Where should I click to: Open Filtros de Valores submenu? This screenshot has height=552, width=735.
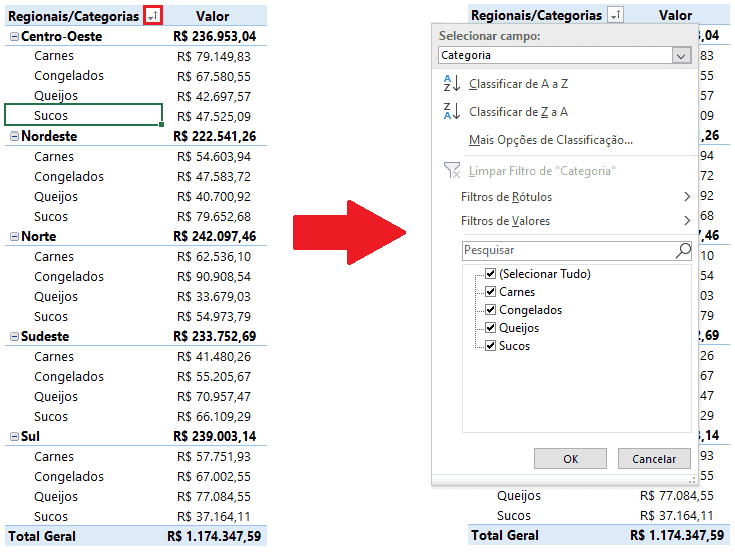(x=575, y=221)
